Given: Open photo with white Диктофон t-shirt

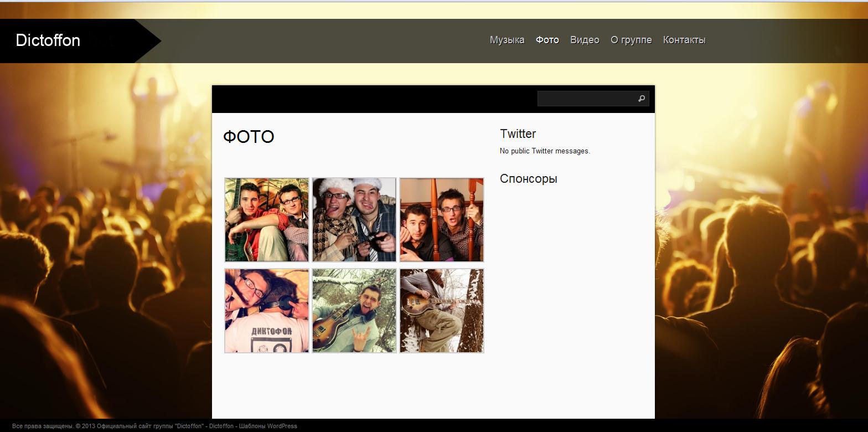Looking at the screenshot, I should coord(267,311).
